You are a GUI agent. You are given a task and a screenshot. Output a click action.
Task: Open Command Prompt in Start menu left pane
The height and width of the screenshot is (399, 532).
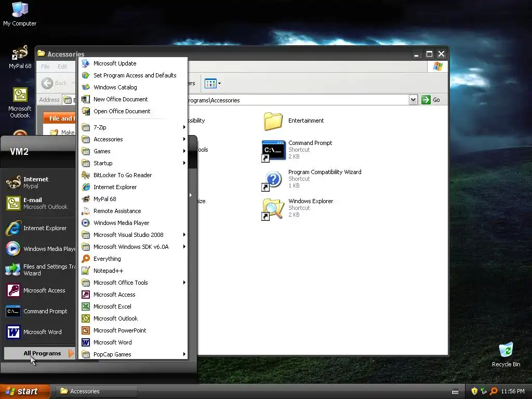pos(39,311)
